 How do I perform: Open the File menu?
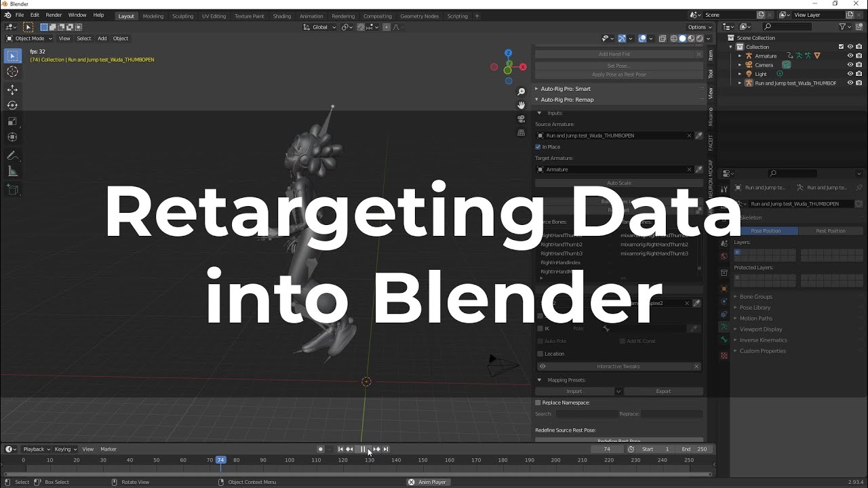click(20, 15)
